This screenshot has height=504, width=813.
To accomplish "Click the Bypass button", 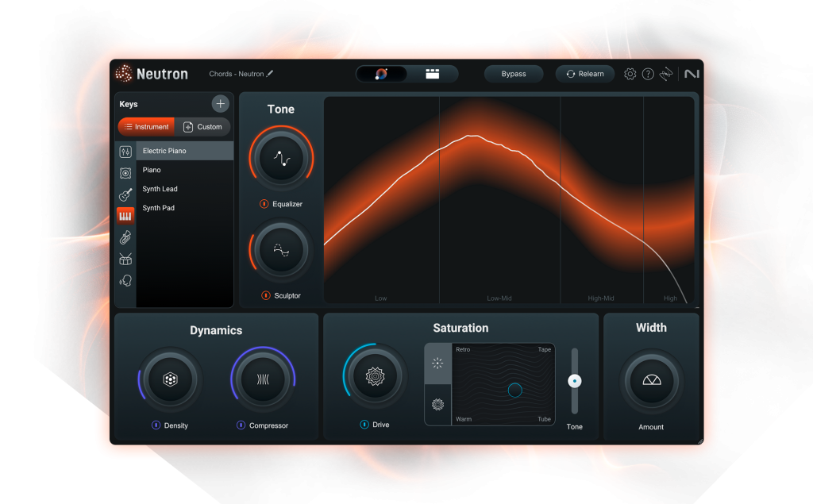I will [x=514, y=74].
